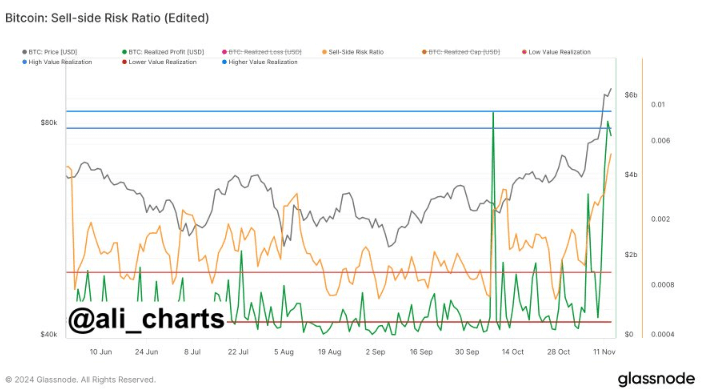Click the 0.006 ratio axis label
This screenshot has width=702, height=389.
click(660, 141)
